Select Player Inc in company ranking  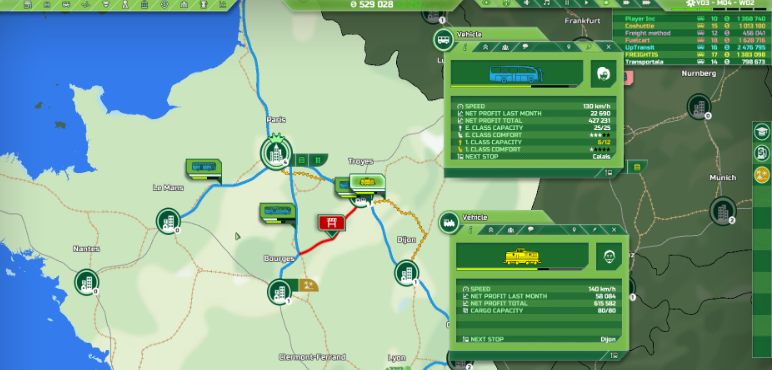691,18
